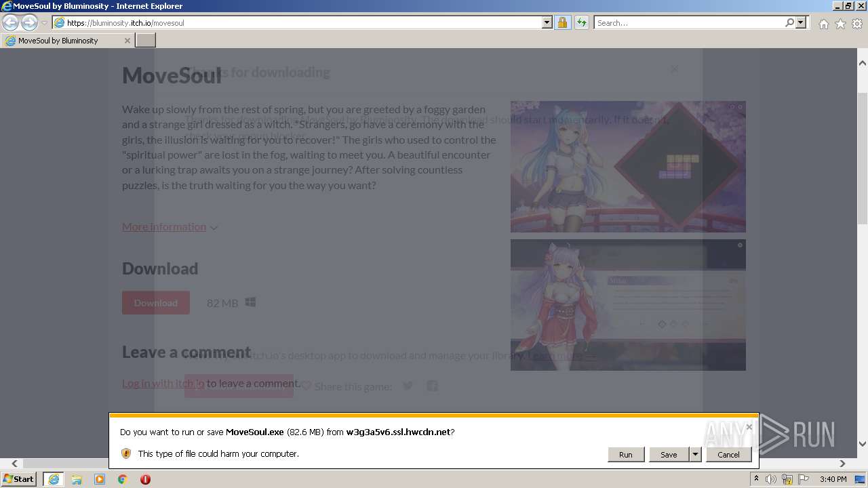Share the game on Facebook icon
This screenshot has height=488, width=868.
tap(432, 386)
